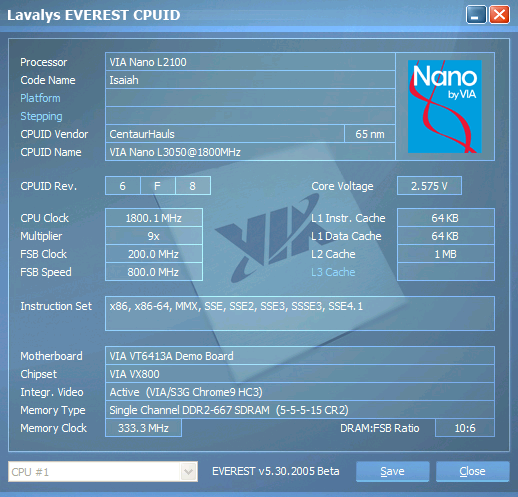Click the empty L3 Cache value field

point(446,272)
